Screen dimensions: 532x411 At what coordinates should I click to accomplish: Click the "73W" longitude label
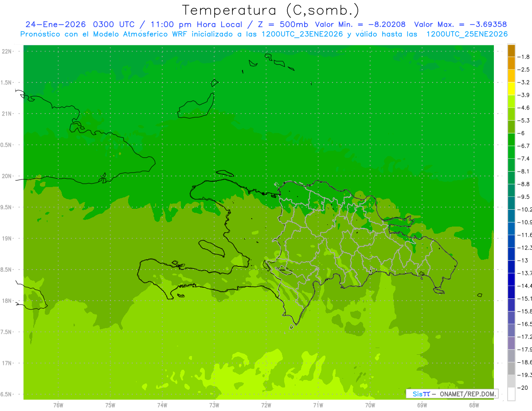pos(214,405)
